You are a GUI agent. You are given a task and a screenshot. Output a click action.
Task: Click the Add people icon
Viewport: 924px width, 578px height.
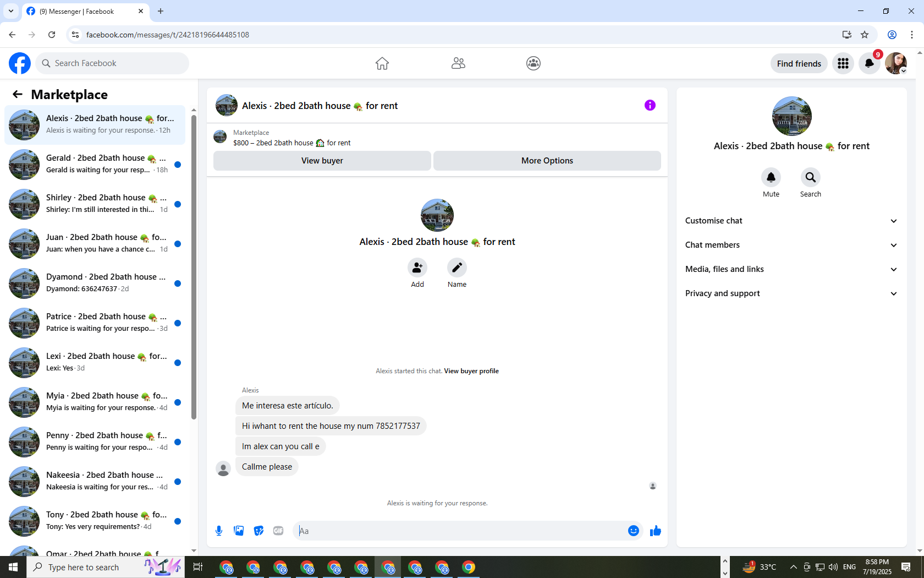point(417,268)
